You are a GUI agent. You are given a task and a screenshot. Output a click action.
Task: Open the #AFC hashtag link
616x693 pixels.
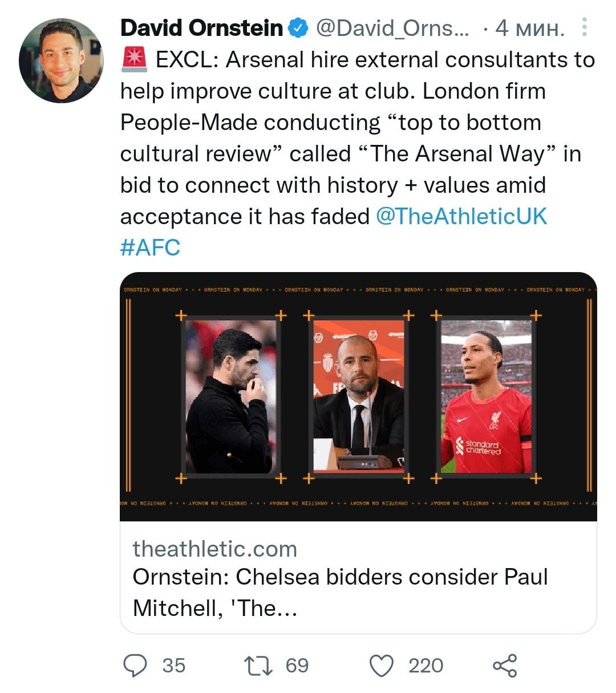tap(150, 248)
